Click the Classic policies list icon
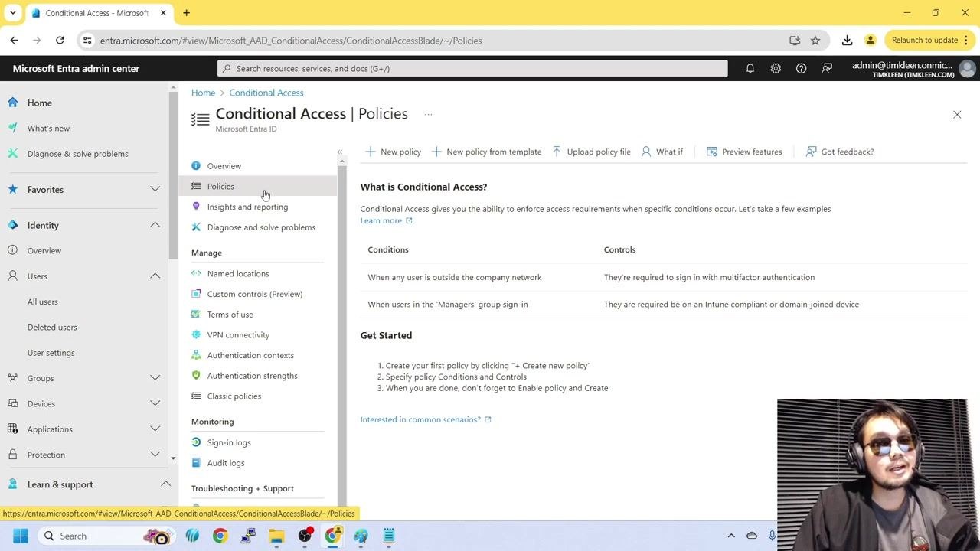The image size is (980, 551). click(196, 396)
